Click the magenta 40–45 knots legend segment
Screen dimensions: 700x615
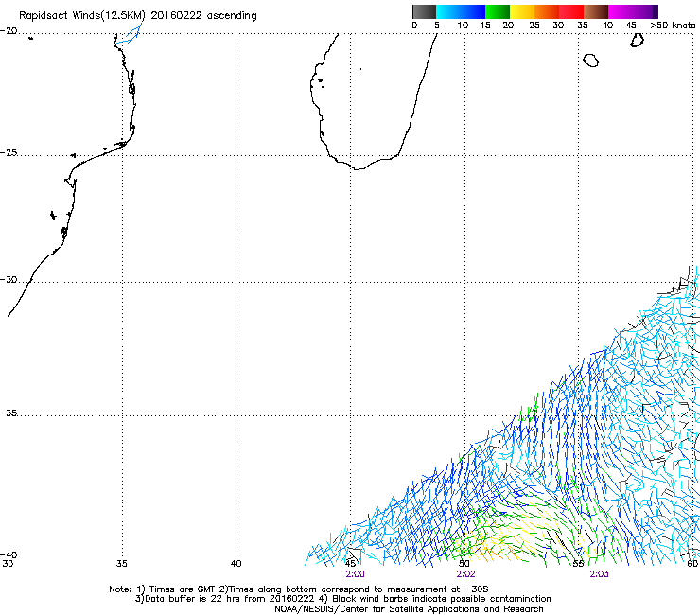point(621,11)
